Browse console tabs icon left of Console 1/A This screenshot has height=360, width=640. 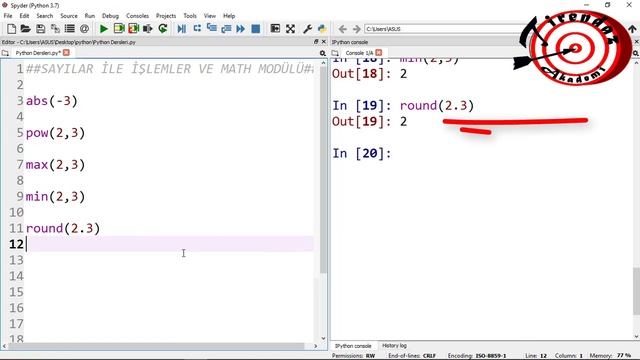(335, 53)
